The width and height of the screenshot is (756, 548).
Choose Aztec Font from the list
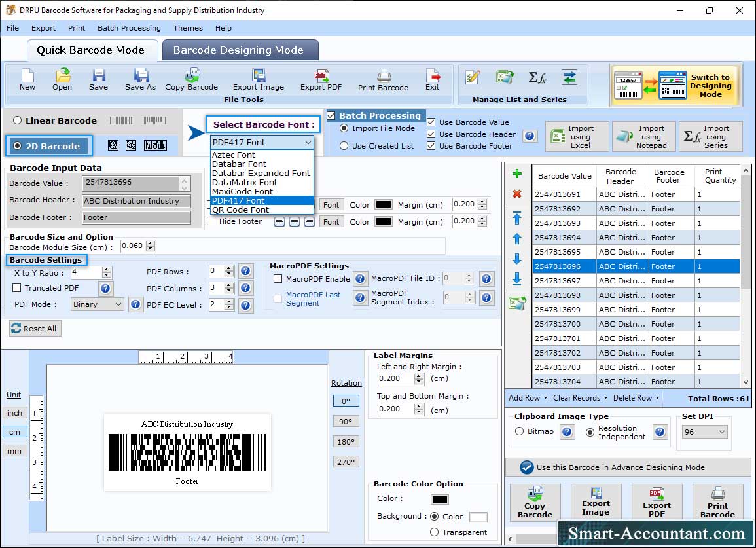(262, 155)
